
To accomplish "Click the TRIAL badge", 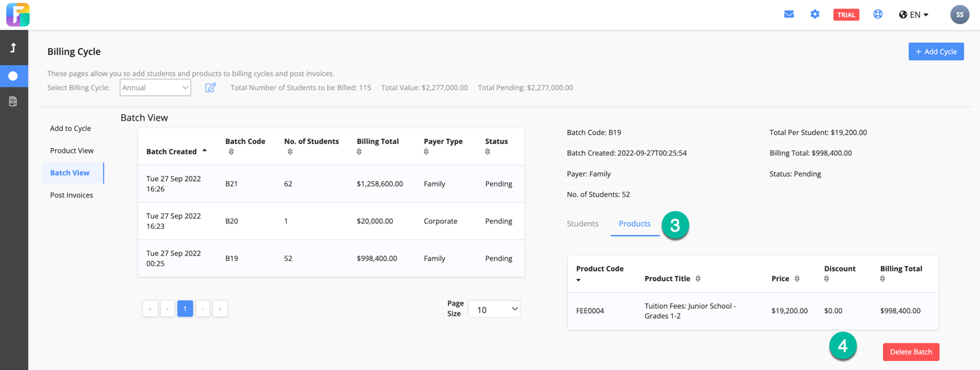I will click(x=846, y=15).
